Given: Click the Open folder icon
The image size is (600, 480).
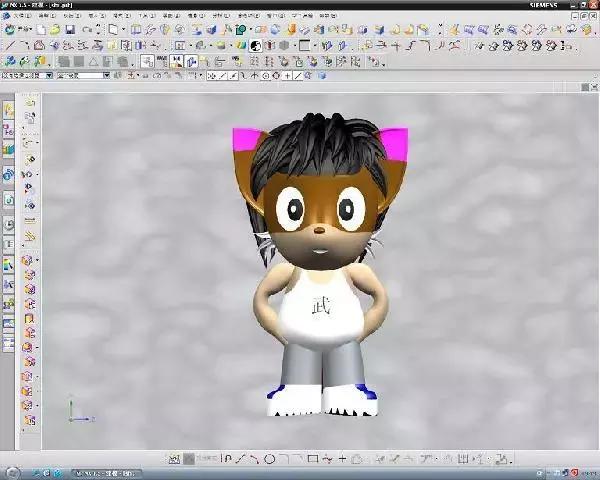Looking at the screenshot, I should pyautogui.click(x=54, y=30).
